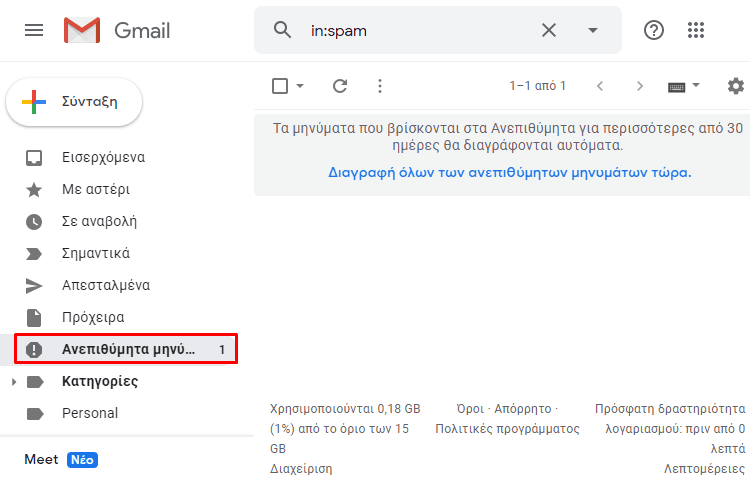
Task: Click the search magnifier icon
Action: click(282, 30)
